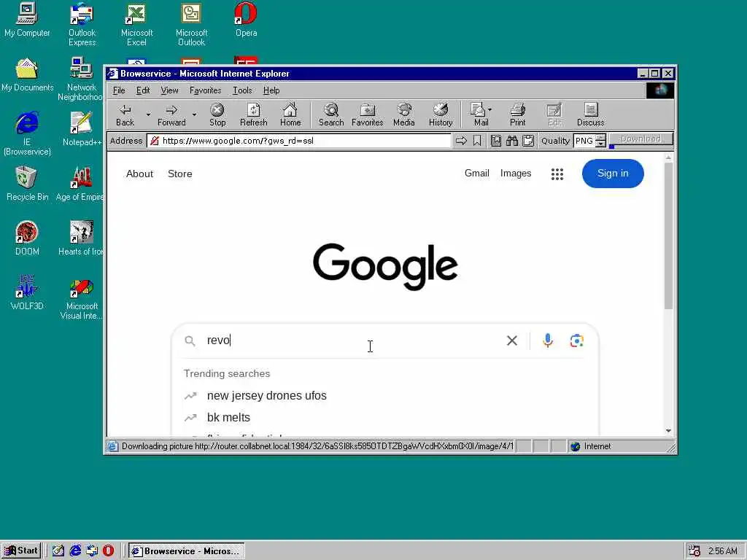The image size is (747, 560).
Task: Open the View menu
Action: 169,90
